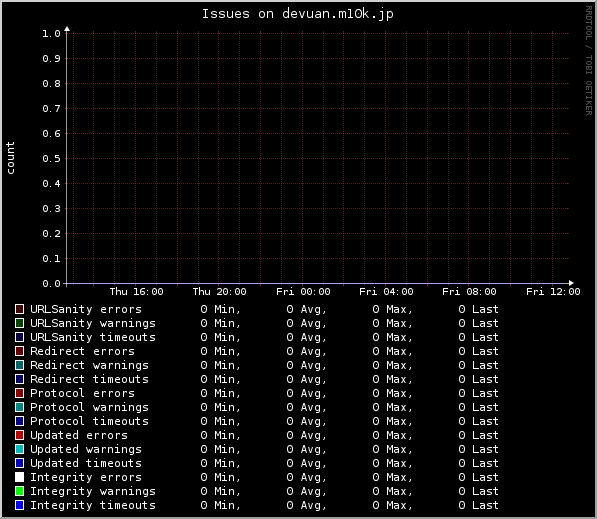Select the Updated timeouts legend label
The image size is (597, 519).
(86, 463)
